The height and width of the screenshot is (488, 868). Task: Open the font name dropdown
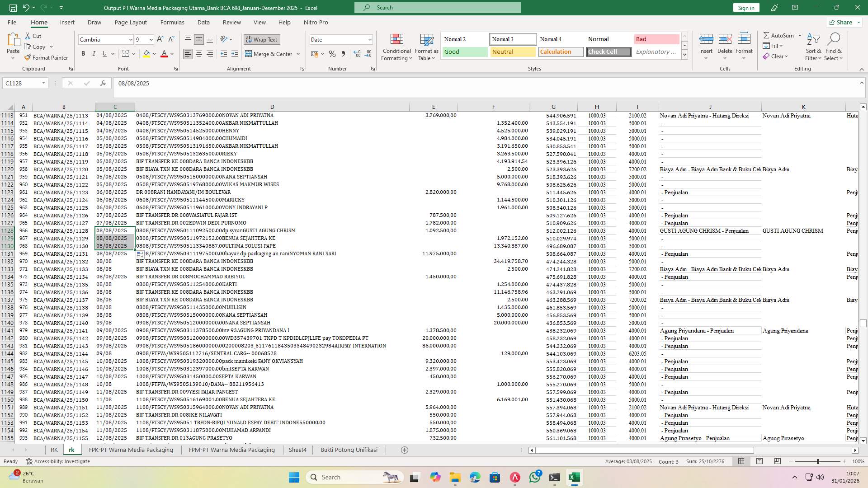click(x=130, y=40)
